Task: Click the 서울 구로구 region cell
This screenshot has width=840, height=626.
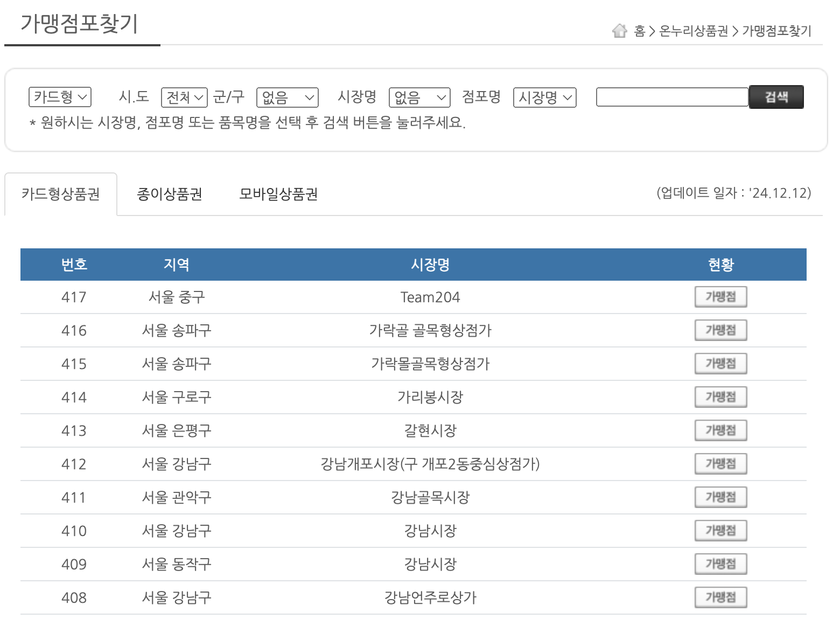Action: coord(177,397)
